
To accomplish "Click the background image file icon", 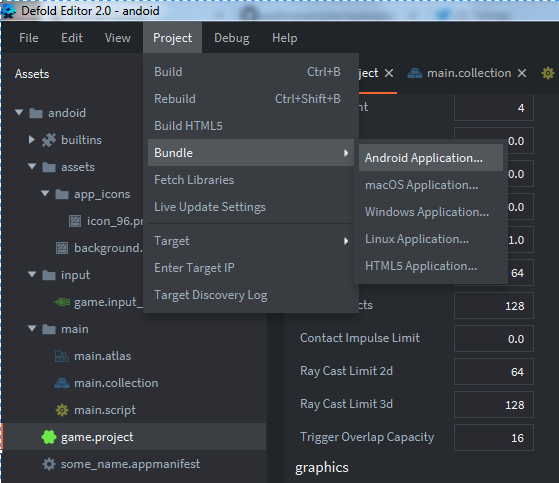I will pos(62,248).
